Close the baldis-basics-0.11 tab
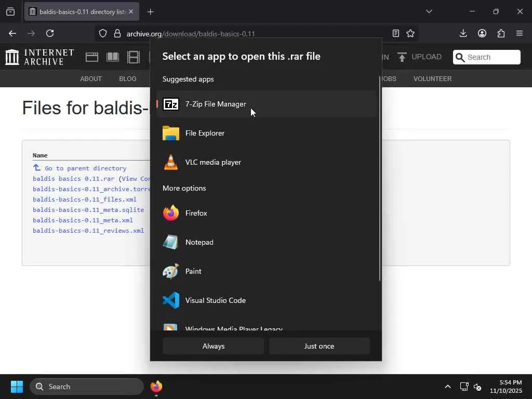Viewport: 532px width, 399px height. 131,11
